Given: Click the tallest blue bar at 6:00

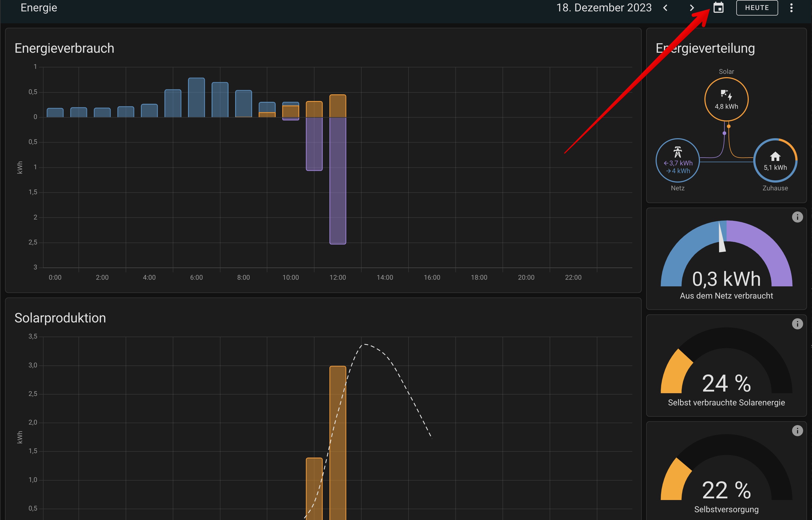Looking at the screenshot, I should [x=196, y=98].
